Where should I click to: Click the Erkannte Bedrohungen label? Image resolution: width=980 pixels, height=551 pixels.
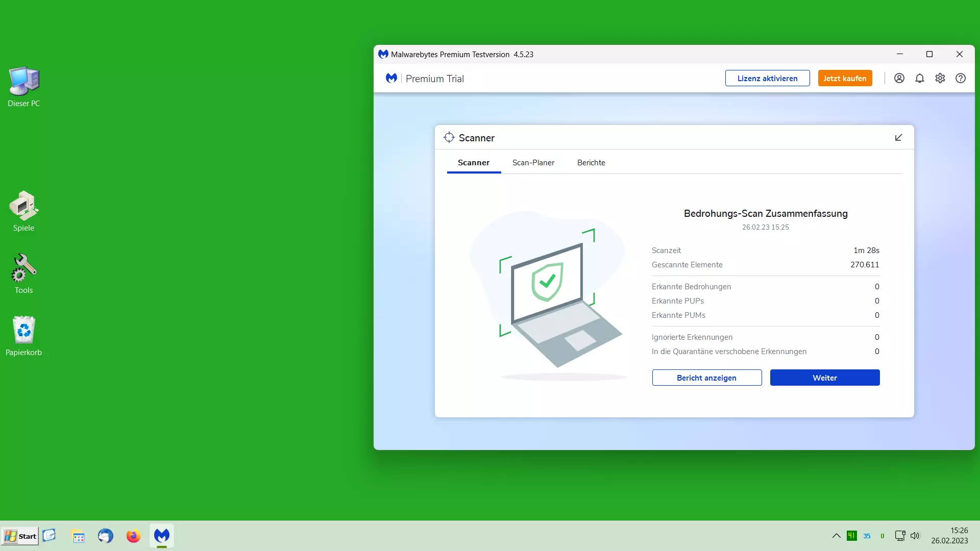691,287
